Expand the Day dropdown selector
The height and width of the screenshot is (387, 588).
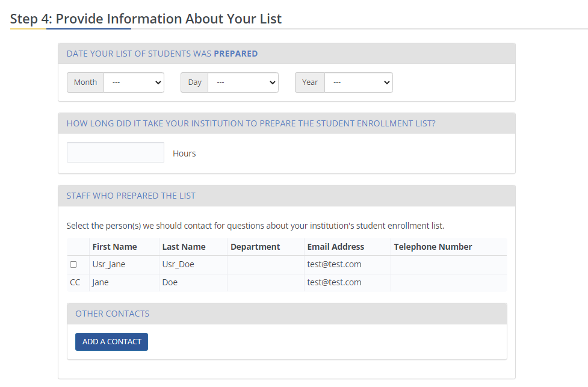click(x=243, y=82)
